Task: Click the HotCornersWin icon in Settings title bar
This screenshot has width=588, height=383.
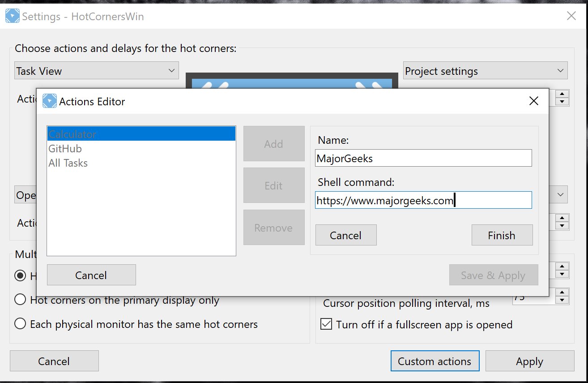Action: coord(12,17)
